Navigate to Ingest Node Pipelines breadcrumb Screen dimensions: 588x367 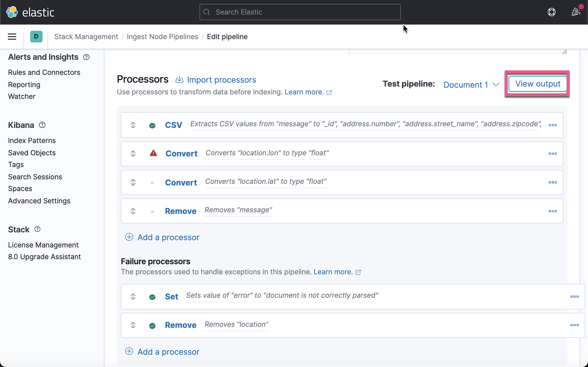[x=162, y=37]
